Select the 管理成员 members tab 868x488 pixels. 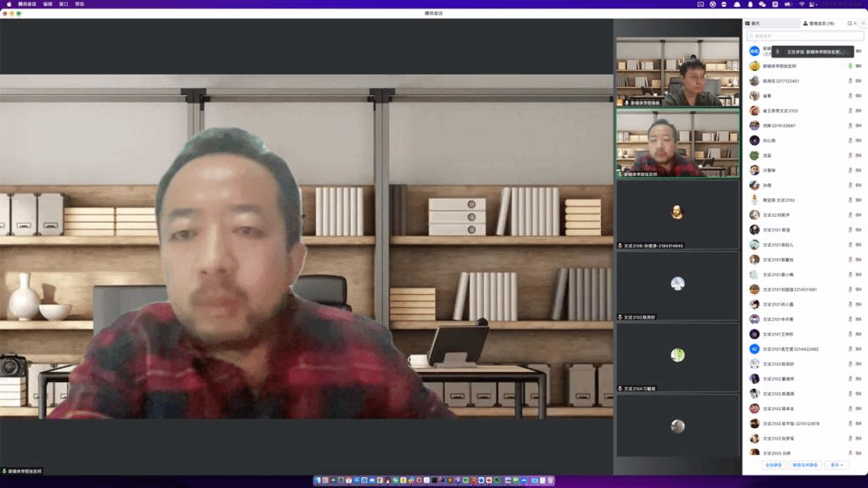coord(819,24)
